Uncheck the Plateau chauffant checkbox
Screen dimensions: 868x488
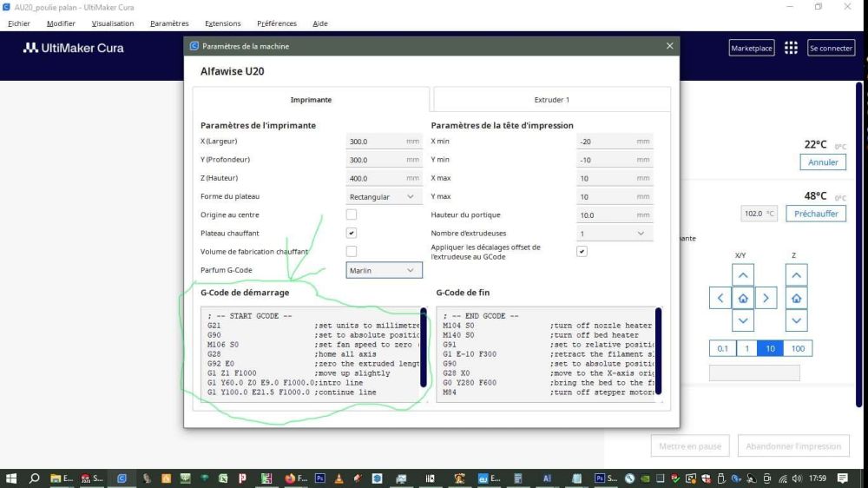coord(351,233)
